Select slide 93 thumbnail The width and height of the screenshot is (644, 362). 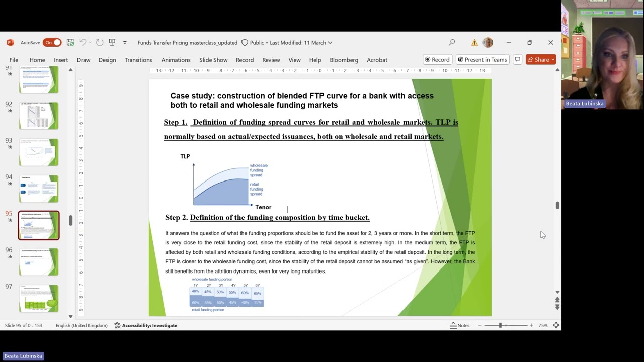(39, 152)
